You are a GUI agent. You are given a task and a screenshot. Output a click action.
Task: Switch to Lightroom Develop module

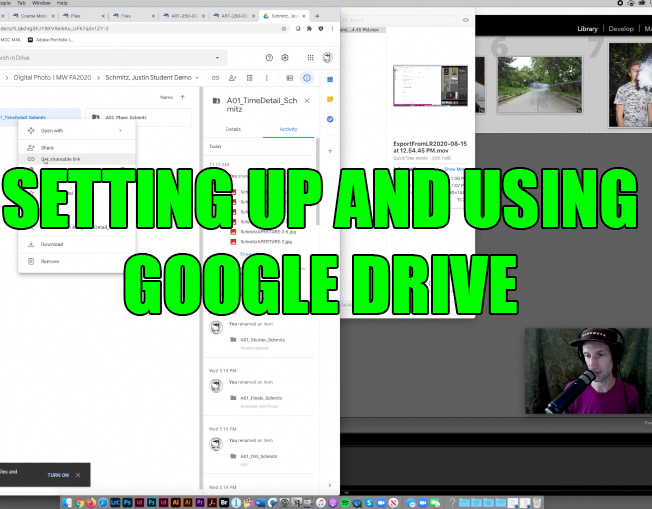(x=621, y=29)
